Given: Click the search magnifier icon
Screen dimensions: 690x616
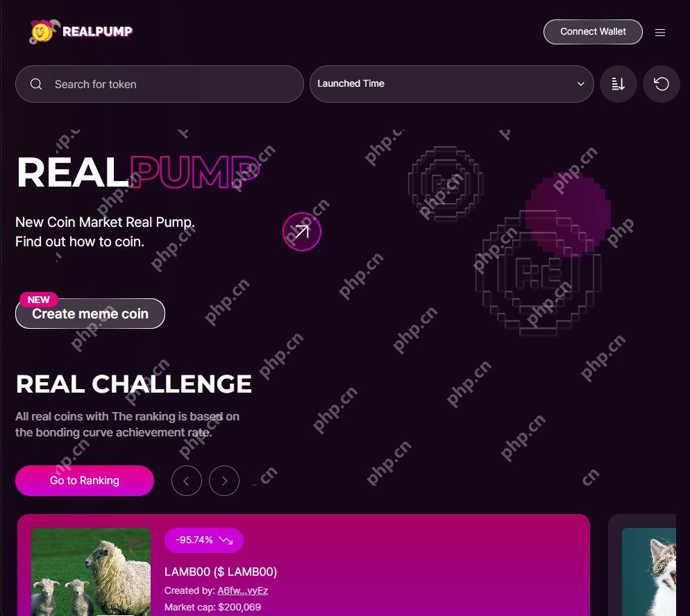Looking at the screenshot, I should 36,84.
